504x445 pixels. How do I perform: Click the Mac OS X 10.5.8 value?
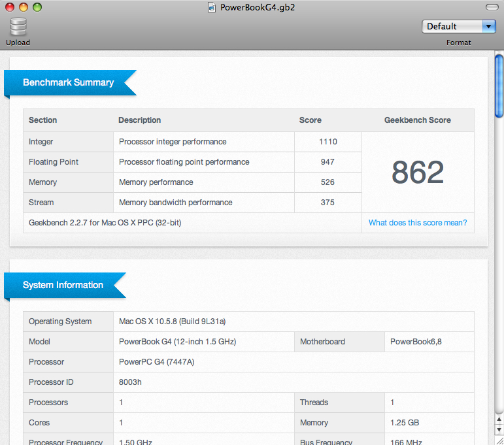point(173,321)
